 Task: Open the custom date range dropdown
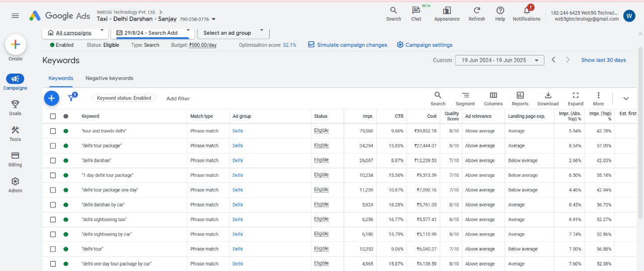pos(499,60)
